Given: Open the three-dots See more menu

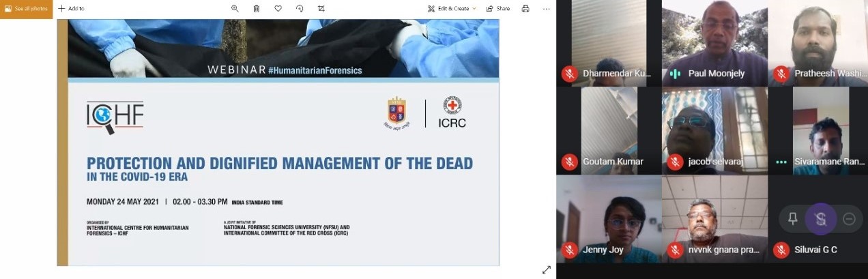Looking at the screenshot, I should coord(546,9).
